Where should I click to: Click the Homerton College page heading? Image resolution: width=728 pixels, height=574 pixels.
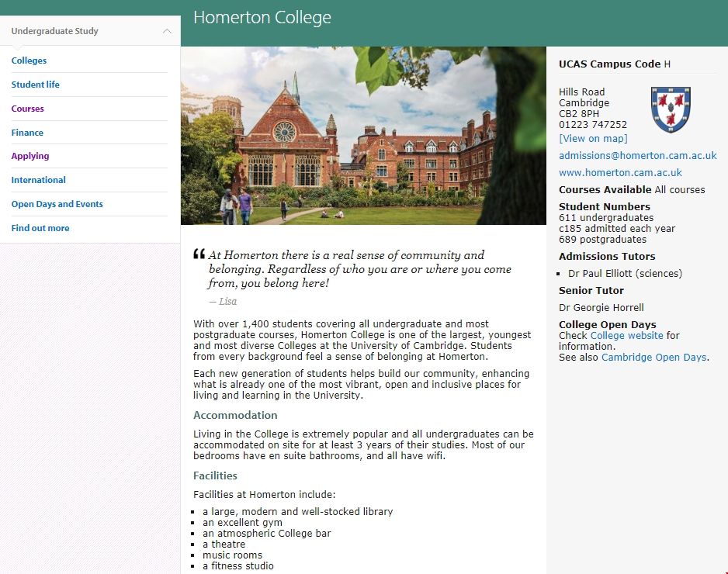click(x=262, y=18)
